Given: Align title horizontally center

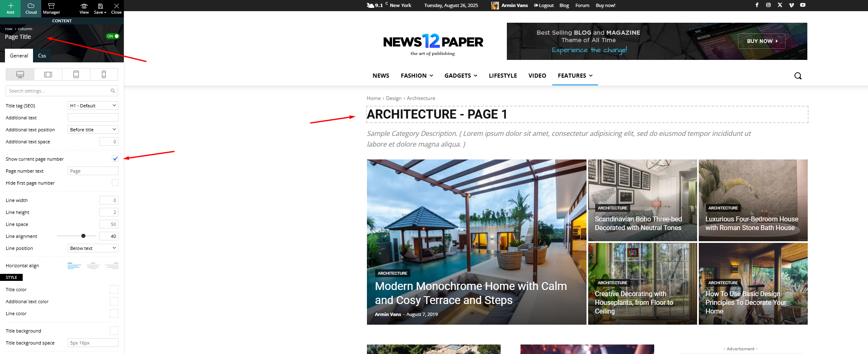Looking at the screenshot, I should tap(93, 266).
